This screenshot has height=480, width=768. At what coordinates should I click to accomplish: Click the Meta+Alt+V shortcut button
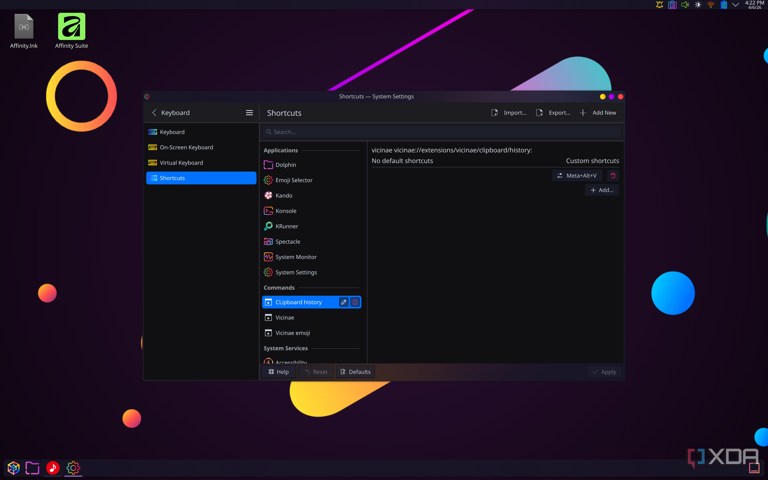point(578,176)
